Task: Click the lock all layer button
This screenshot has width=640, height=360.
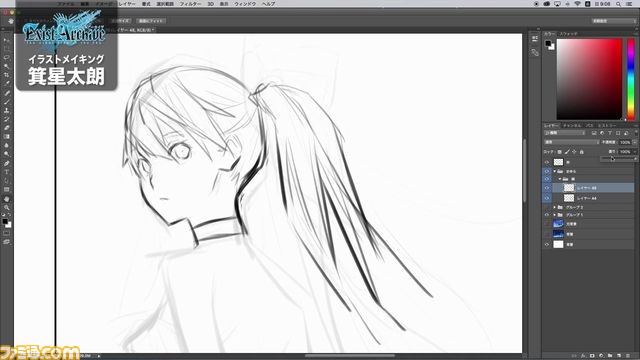Action: tap(582, 152)
